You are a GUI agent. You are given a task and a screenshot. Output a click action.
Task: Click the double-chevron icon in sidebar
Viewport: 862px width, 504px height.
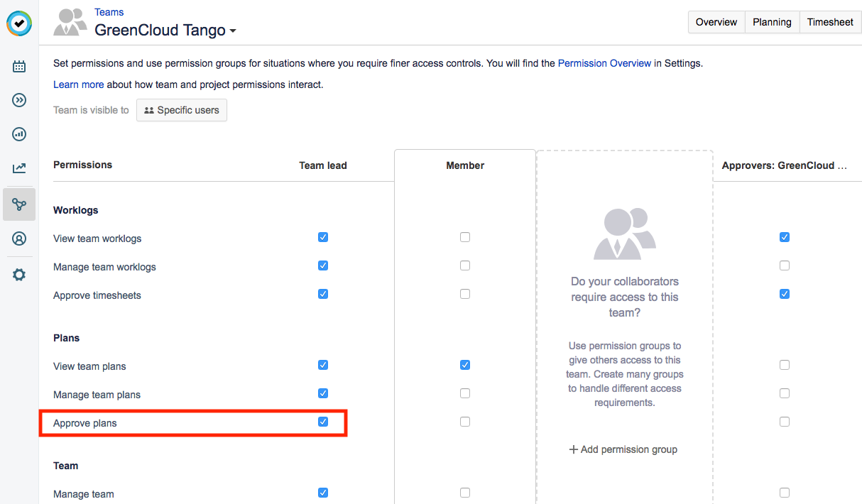[x=19, y=100]
